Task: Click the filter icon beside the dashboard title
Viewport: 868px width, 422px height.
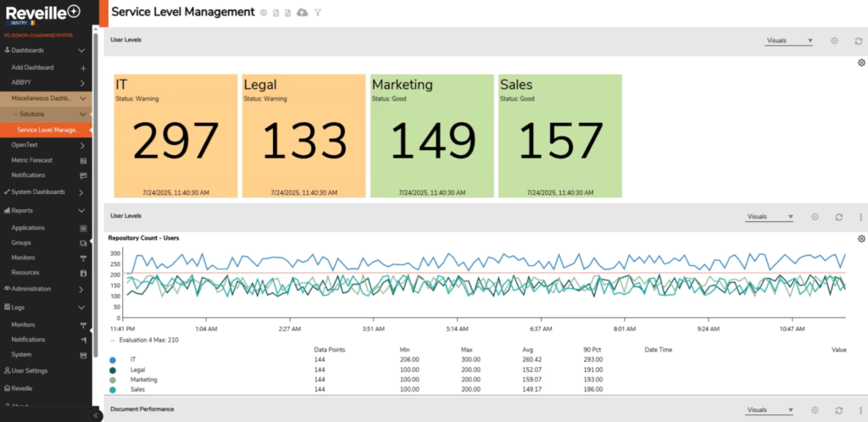Action: [x=318, y=13]
